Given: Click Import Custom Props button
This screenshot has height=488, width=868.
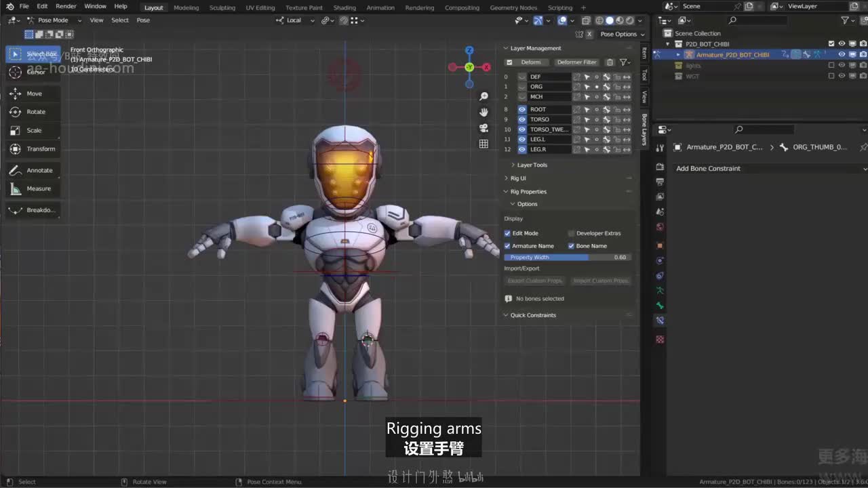Looking at the screenshot, I should click(601, 281).
